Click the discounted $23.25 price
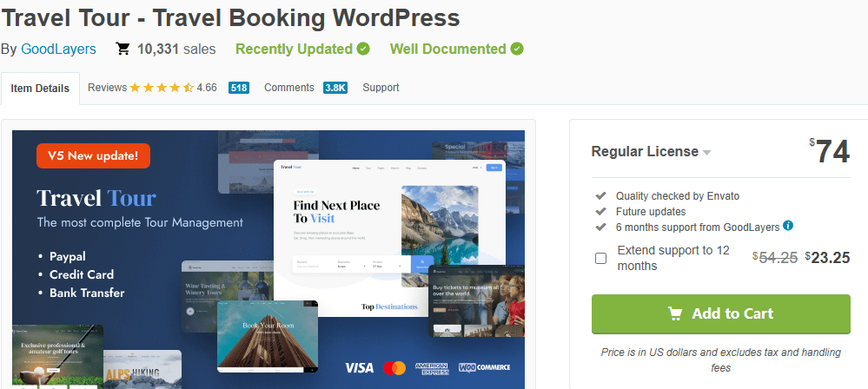Viewport: 868px width, 389px height. click(827, 258)
